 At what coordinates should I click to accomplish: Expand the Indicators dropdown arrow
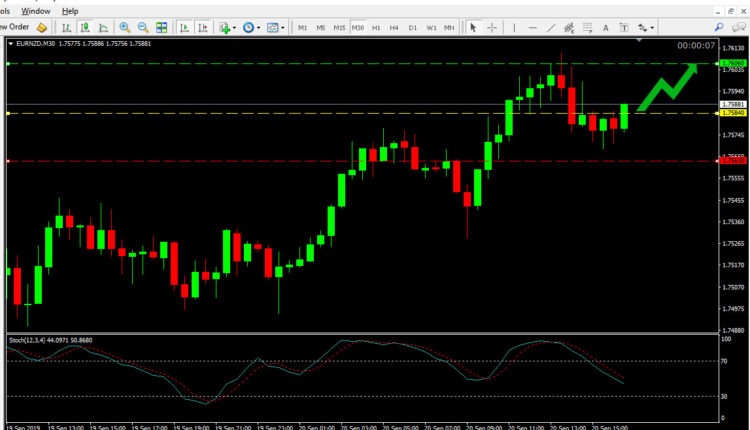(234, 28)
